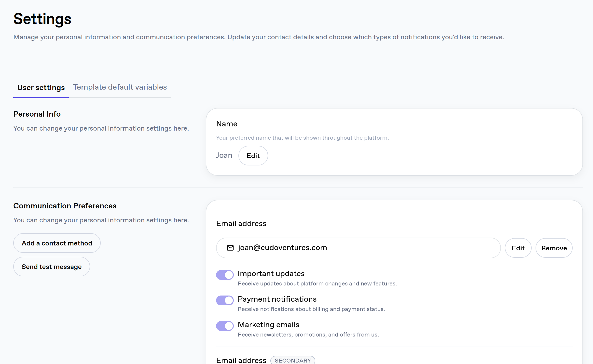Click the Marketing emails description text

[x=308, y=335]
